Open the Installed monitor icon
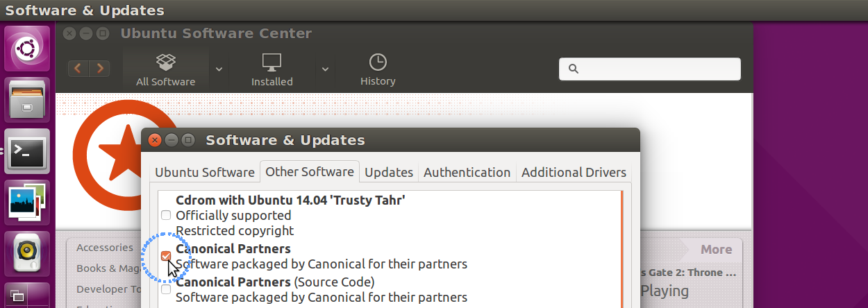The image size is (868, 308). (272, 62)
